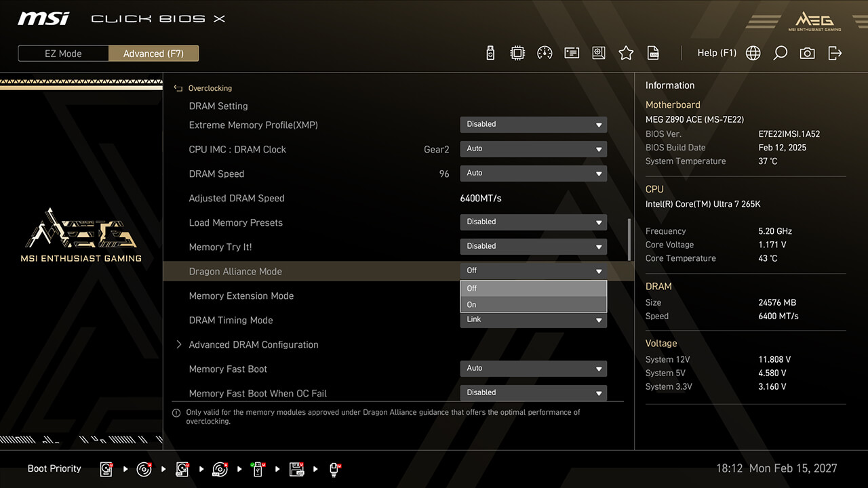This screenshot has height=488, width=868.
Task: Click the LOG file icon
Action: [653, 53]
